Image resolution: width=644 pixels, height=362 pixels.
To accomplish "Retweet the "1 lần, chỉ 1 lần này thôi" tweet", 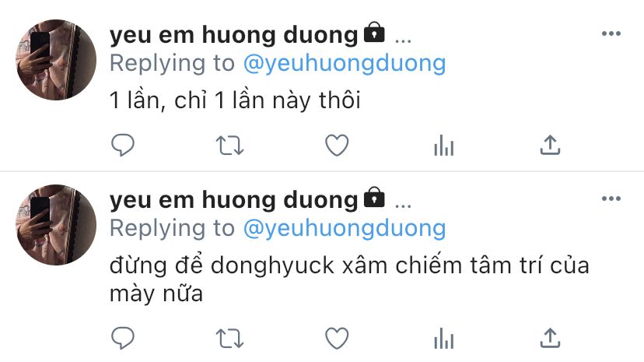I will click(x=230, y=146).
